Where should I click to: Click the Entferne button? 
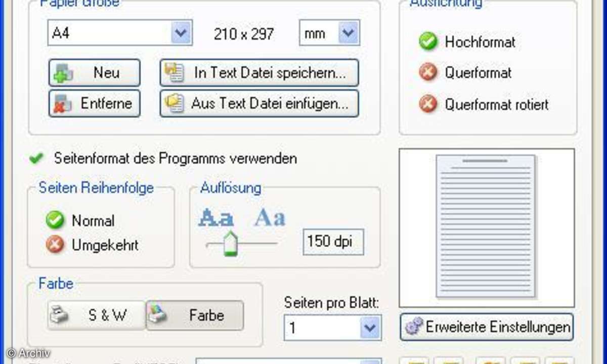pos(95,104)
